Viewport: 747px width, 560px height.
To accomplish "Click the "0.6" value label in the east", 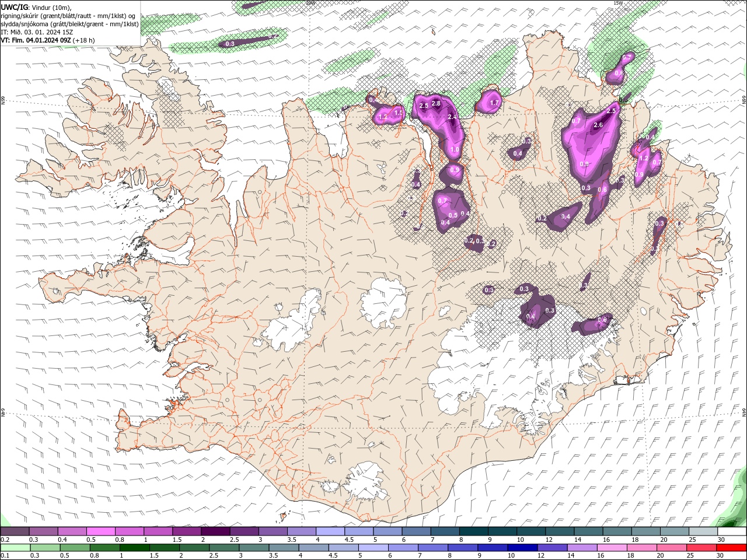I will pyautogui.click(x=603, y=189).
